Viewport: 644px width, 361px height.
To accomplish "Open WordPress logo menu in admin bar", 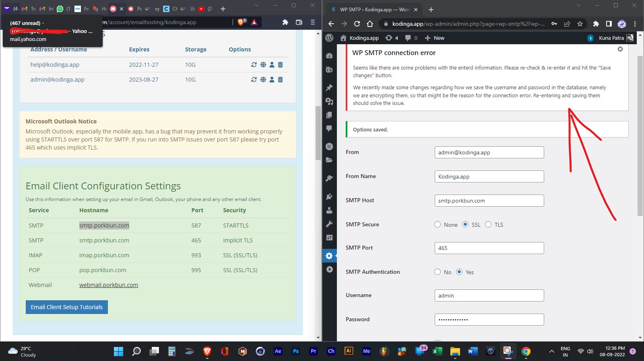I will click(x=329, y=38).
